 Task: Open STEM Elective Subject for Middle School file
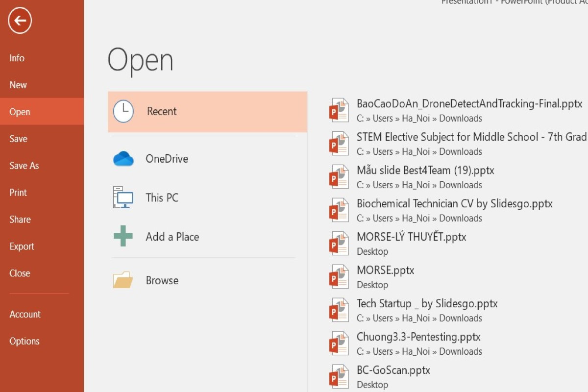click(x=472, y=137)
